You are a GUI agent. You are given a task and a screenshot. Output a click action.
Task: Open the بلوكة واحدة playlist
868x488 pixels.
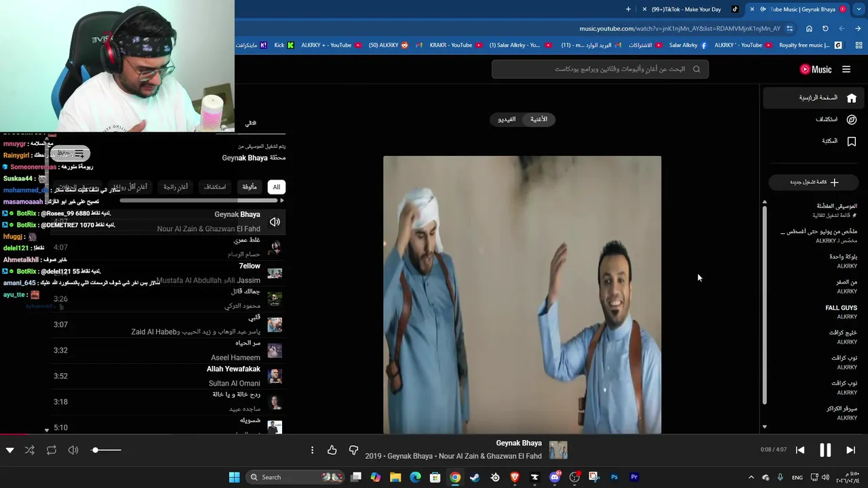tap(814, 261)
